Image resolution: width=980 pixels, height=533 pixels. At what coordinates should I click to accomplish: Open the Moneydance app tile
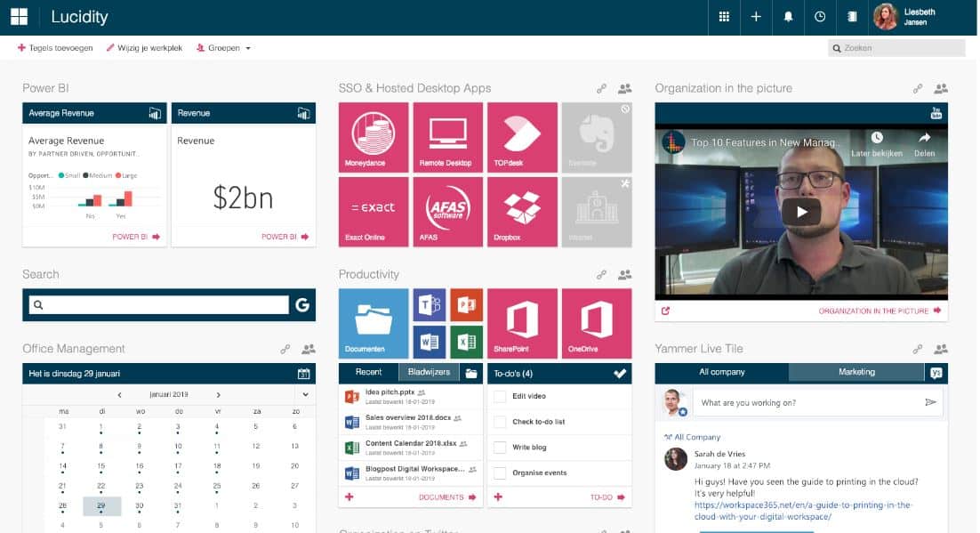pyautogui.click(x=374, y=136)
